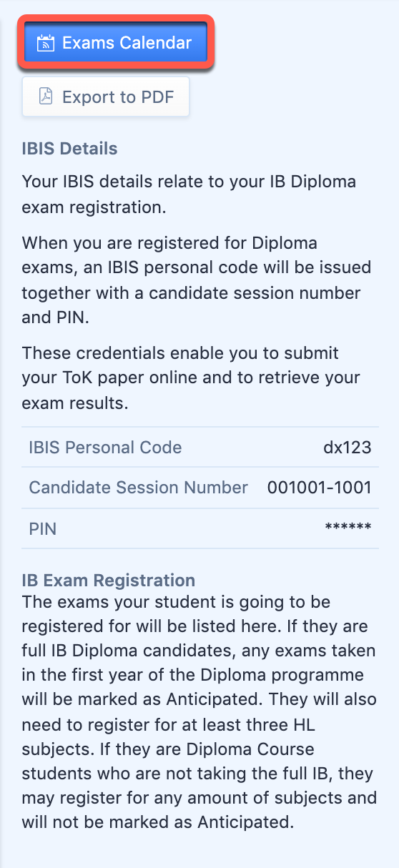This screenshot has width=399, height=868.
Task: Select the 001001-1001 session number value
Action: 320,488
